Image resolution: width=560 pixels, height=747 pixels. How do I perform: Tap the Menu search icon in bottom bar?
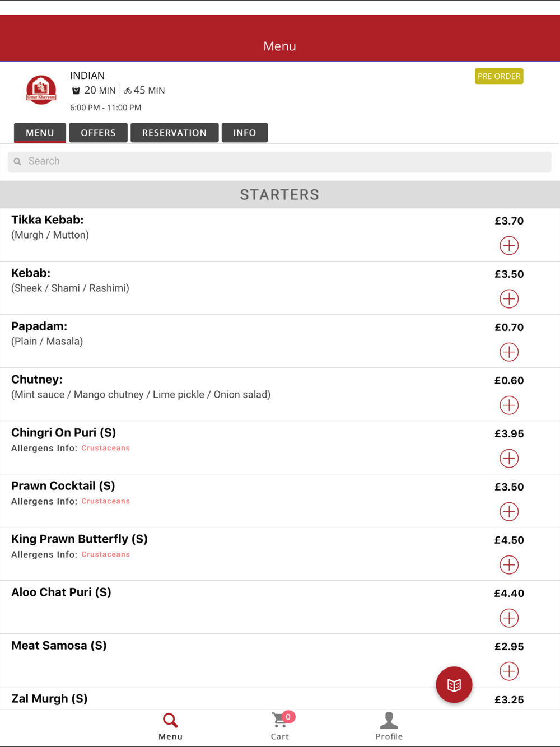coord(170,726)
